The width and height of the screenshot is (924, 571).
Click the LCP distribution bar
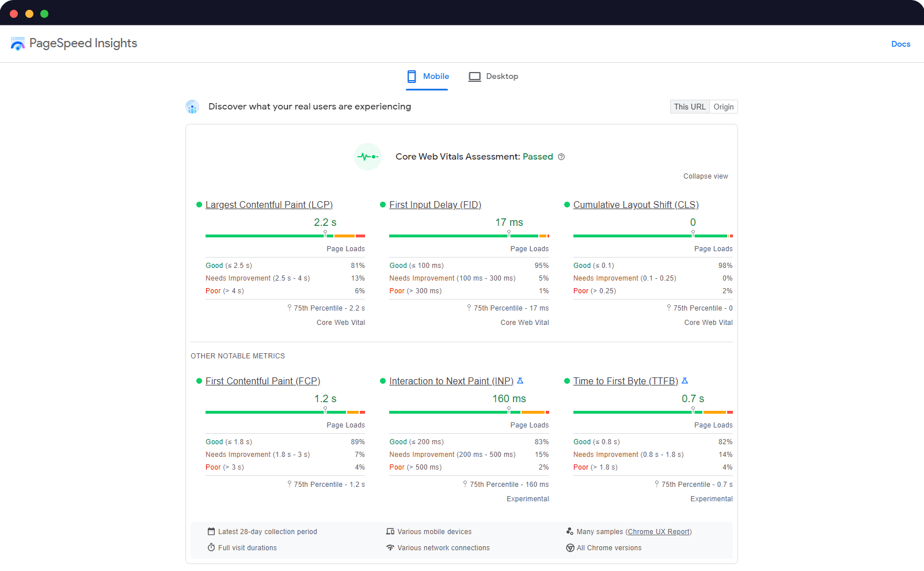[285, 236]
